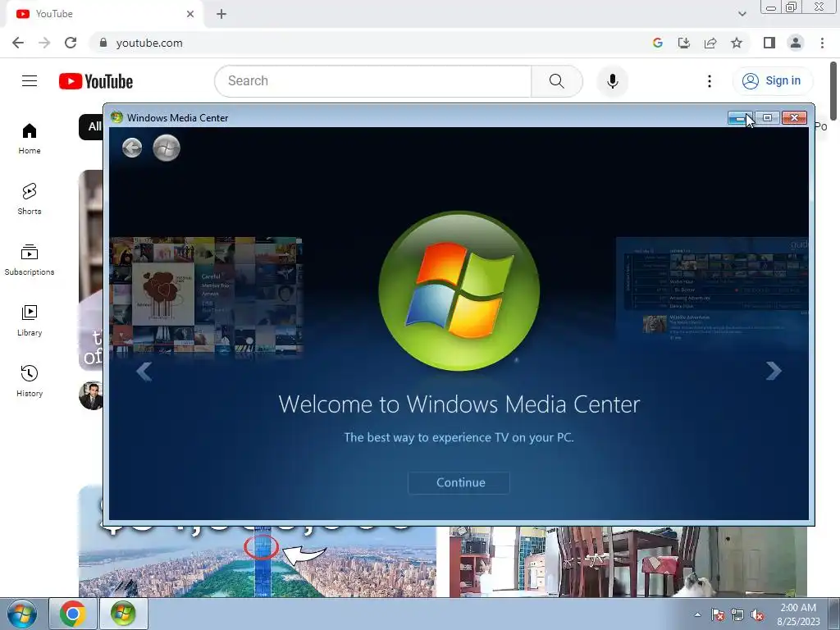Screen dimensions: 840x630
Task: Open Library in the YouTube sidebar
Action: [30, 321]
